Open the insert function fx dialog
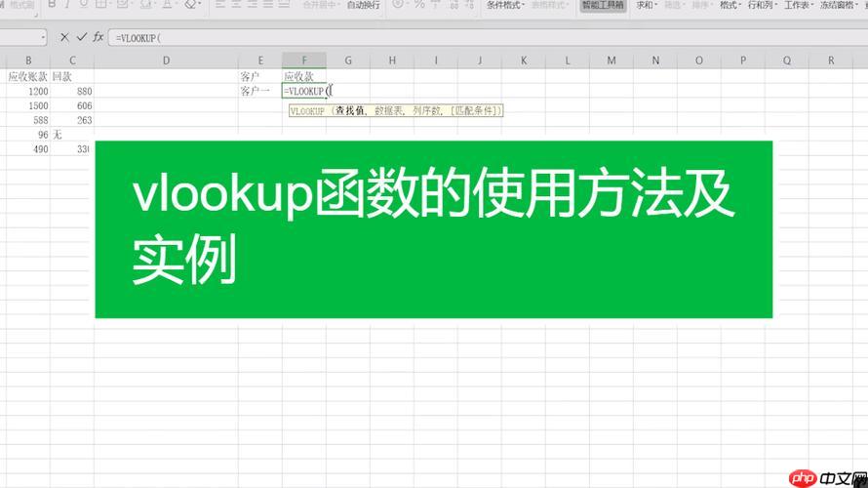The image size is (868, 488). pos(98,37)
